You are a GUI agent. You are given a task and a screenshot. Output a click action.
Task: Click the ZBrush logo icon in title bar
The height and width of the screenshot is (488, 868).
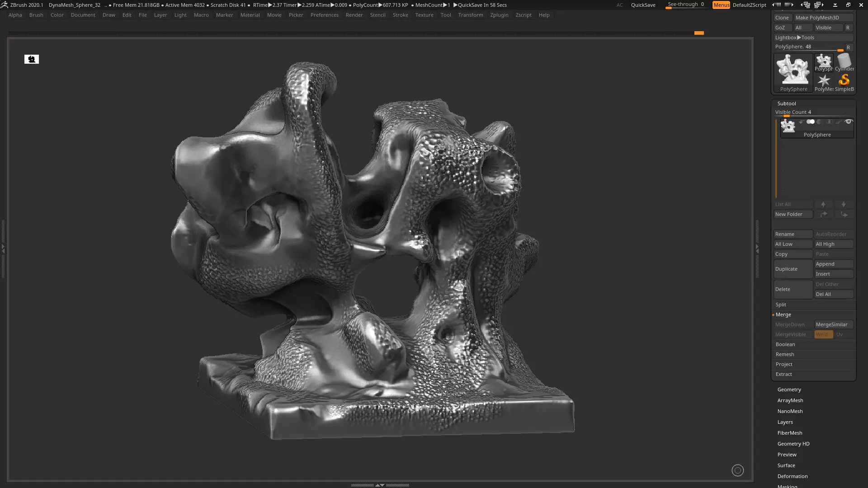pyautogui.click(x=5, y=5)
